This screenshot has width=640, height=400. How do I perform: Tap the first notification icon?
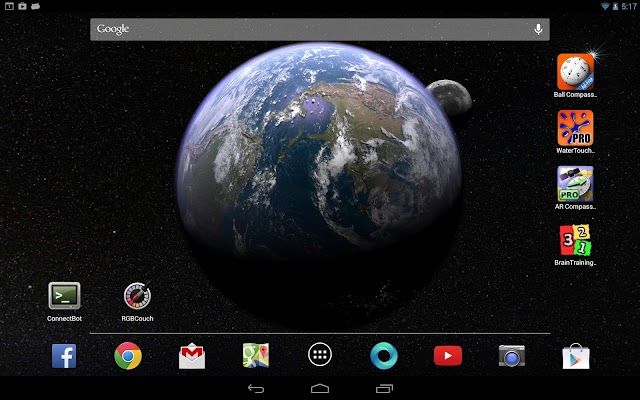(9, 6)
